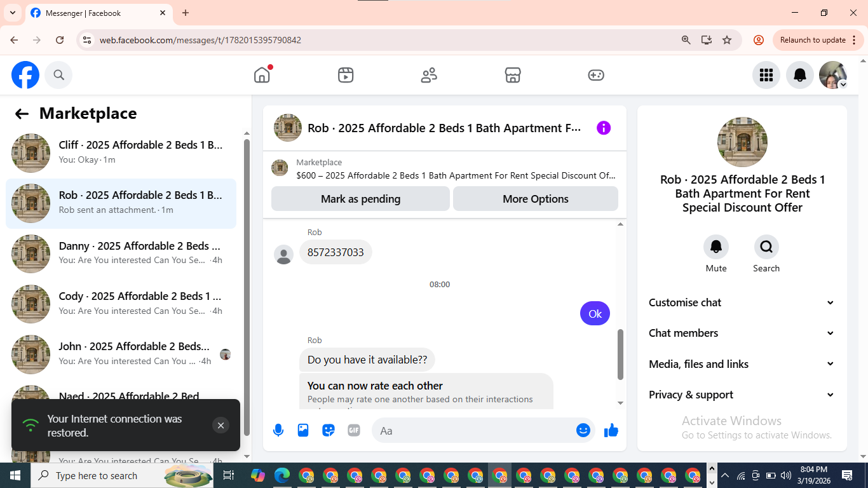
Task: Open Rob conversation in list
Action: tap(121, 203)
